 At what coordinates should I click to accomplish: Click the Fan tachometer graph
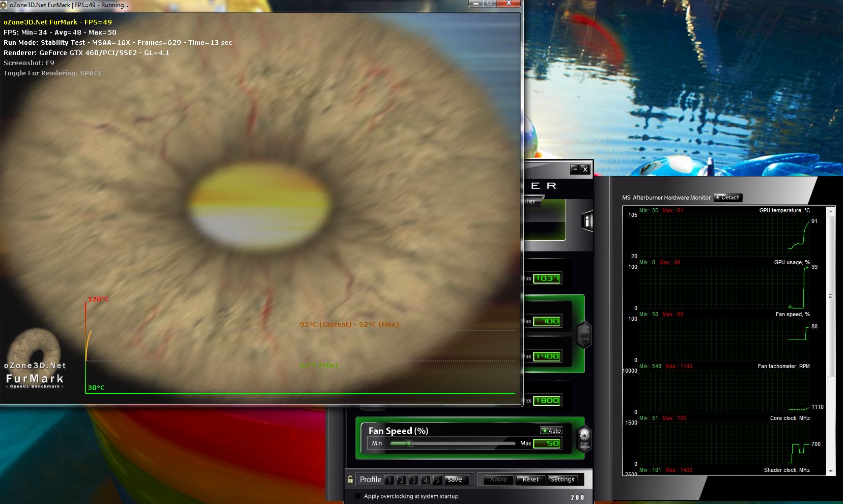pos(724,391)
